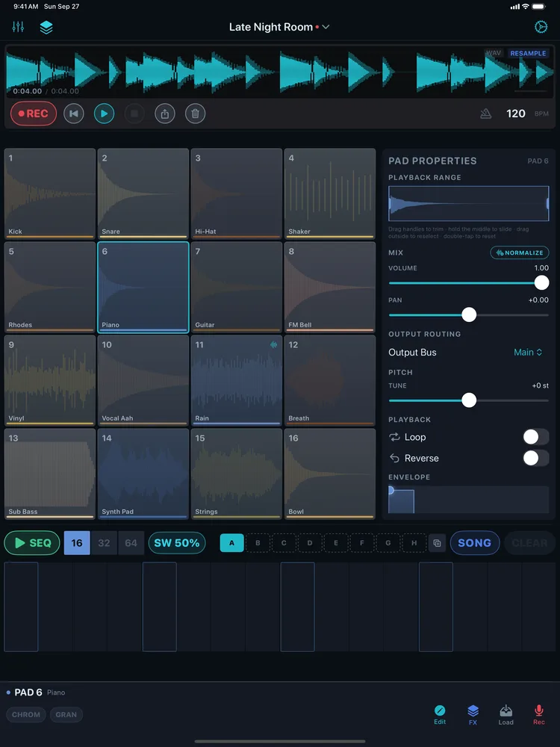560x747 pixels.
Task: Open the settings gear icon
Action: 541,27
